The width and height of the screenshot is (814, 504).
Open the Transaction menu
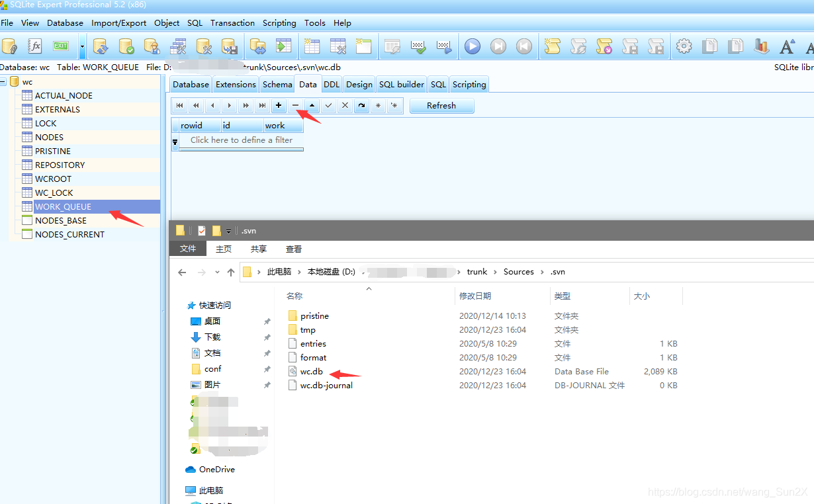coord(232,22)
